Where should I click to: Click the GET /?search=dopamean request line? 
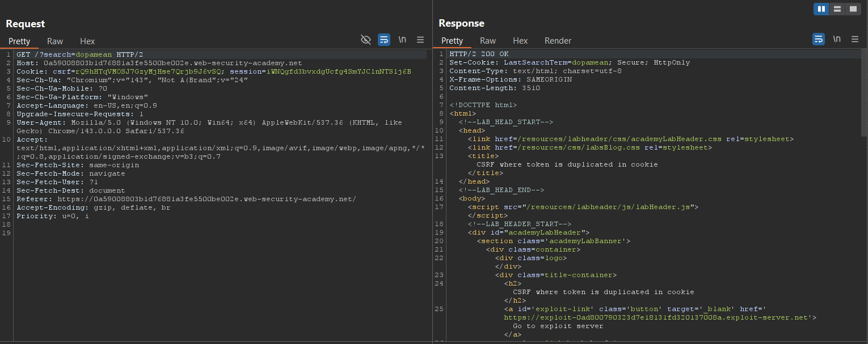click(80, 54)
